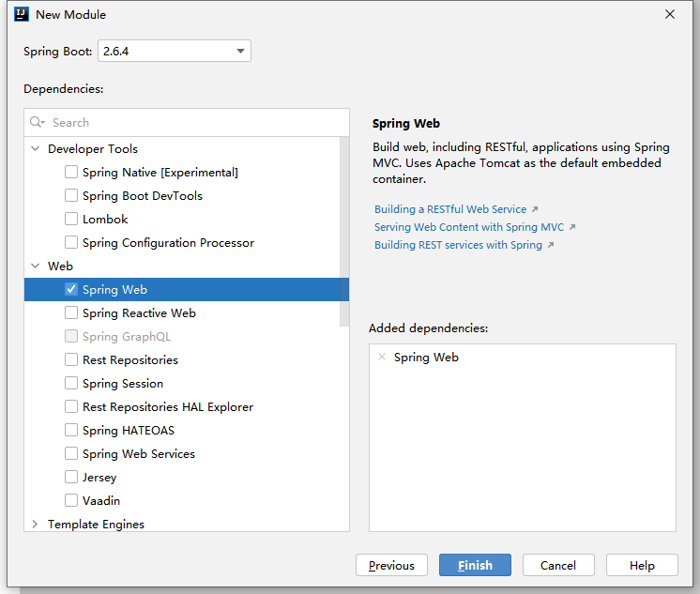Enable the Vaadin checkbox
Screen dimensions: 700x594
(x=71, y=500)
